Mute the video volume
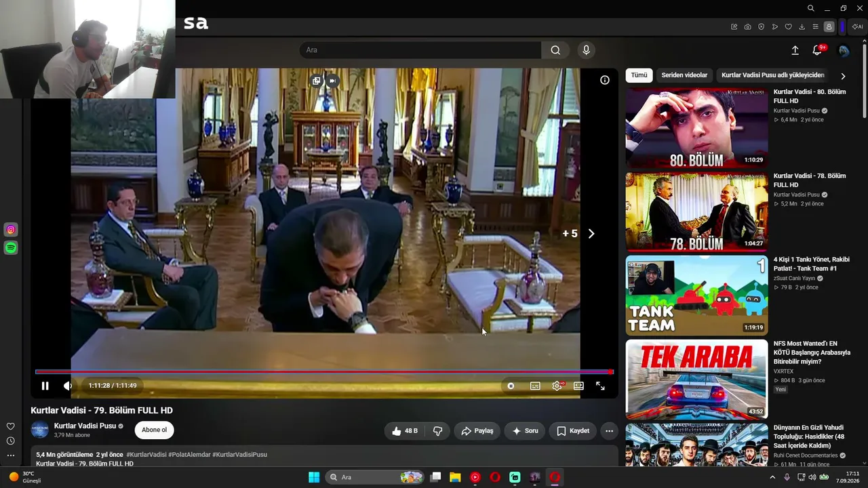Screen dimensions: 868x488 tap(68, 386)
